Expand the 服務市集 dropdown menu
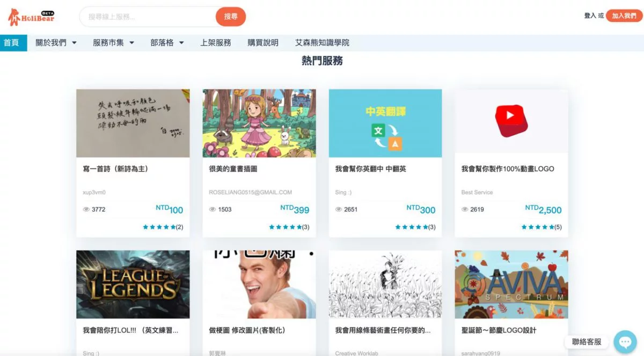This screenshot has width=644, height=356. (113, 42)
